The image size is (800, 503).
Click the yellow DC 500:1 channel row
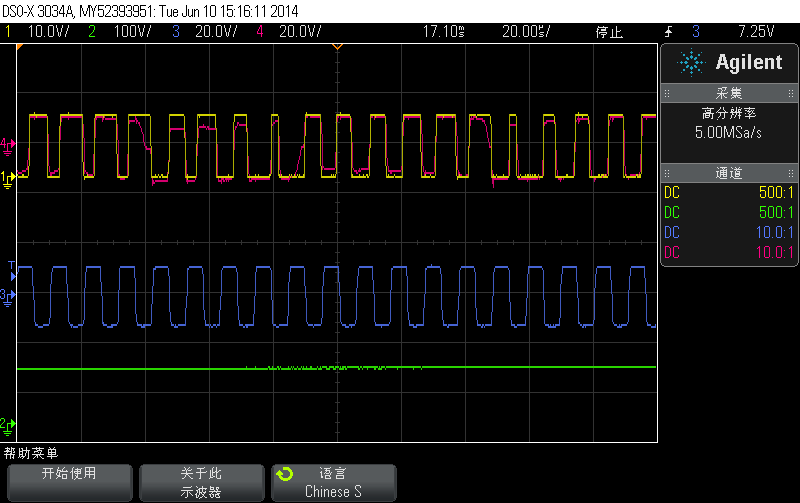[x=729, y=193]
